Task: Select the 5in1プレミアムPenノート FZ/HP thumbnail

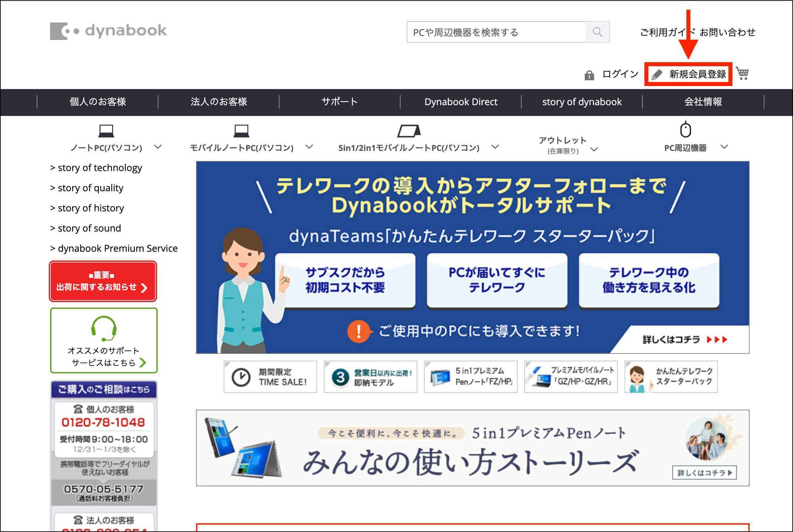Action: pos(470,377)
